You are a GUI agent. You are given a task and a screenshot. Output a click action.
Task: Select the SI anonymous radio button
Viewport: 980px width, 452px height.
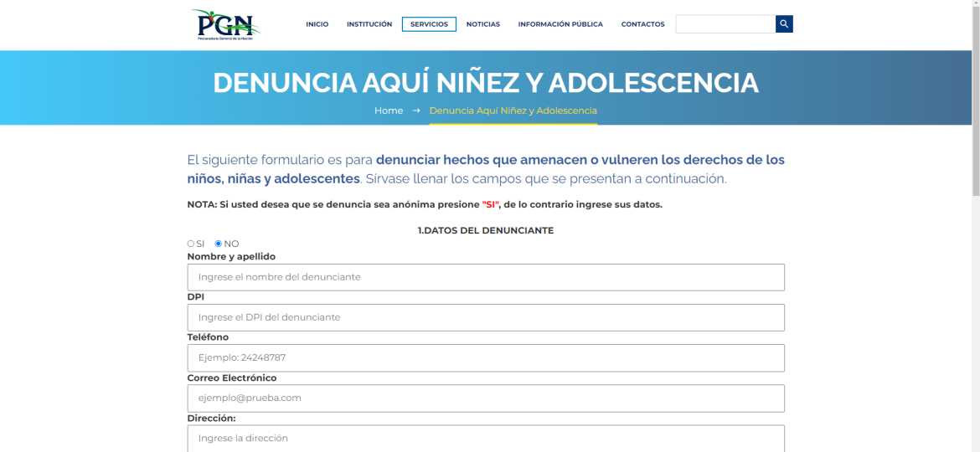191,244
